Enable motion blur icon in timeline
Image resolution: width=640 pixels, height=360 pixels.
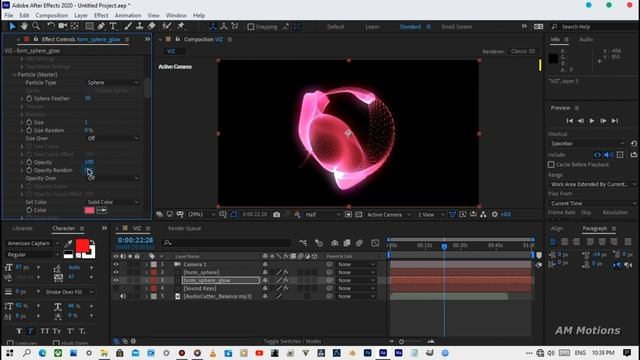(x=359, y=243)
